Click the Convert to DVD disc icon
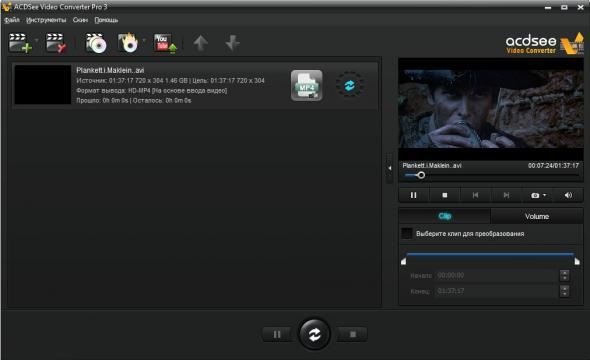Screen dimensions: 590x360 (96, 43)
